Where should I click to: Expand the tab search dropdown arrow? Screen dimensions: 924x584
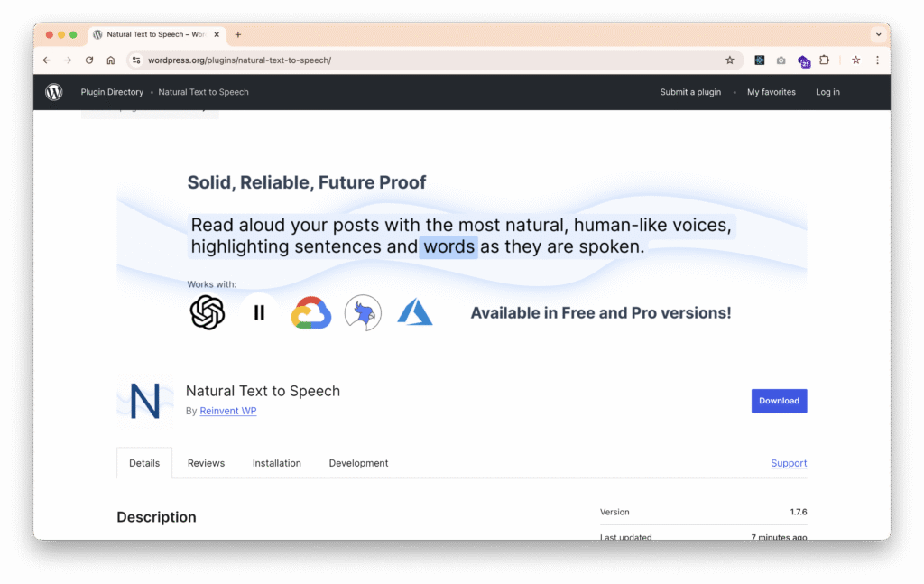point(878,34)
